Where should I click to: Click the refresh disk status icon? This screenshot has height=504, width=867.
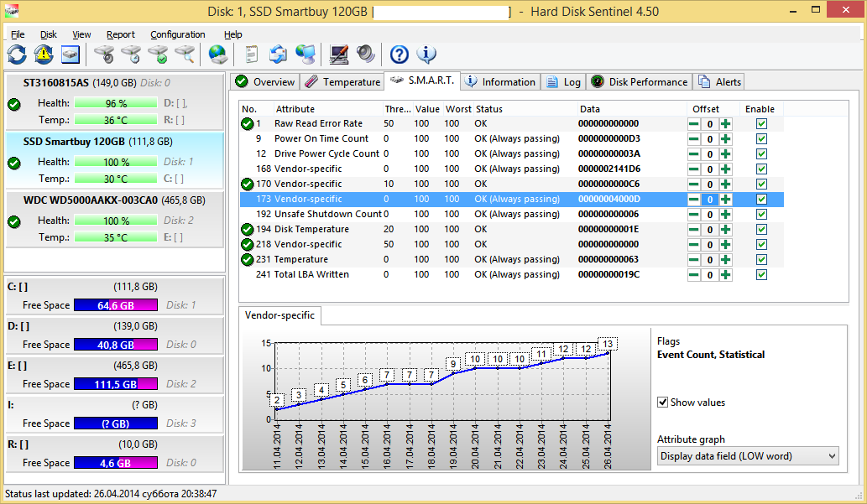coord(17,55)
